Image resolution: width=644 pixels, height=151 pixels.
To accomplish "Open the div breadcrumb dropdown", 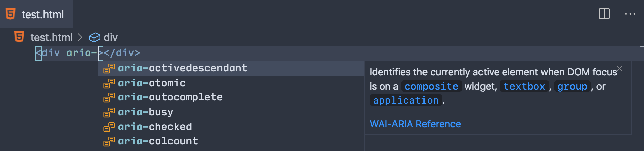I will click(x=111, y=37).
